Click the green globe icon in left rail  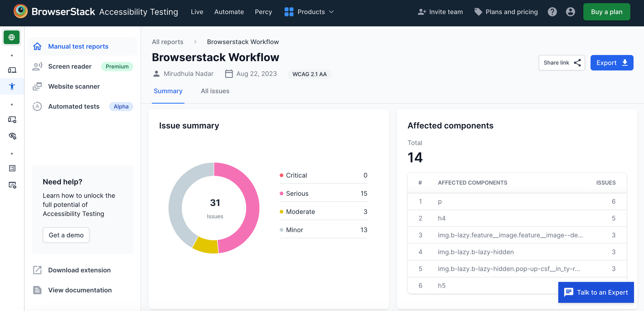pyautogui.click(x=12, y=37)
